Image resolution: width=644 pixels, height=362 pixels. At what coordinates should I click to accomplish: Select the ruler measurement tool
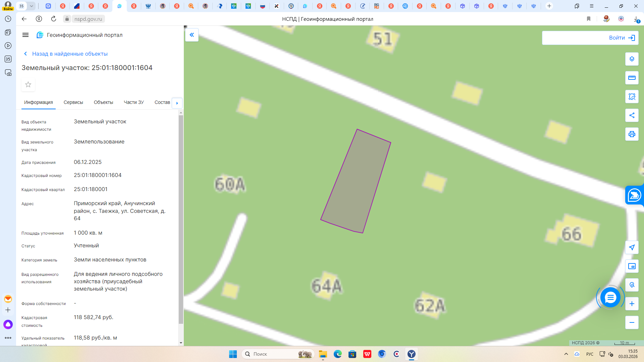tap(632, 78)
